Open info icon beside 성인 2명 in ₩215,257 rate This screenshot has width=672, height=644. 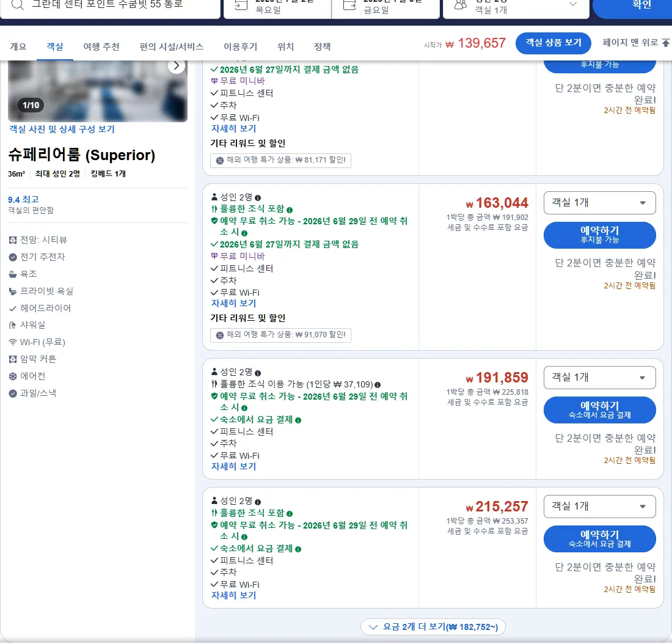(x=258, y=502)
